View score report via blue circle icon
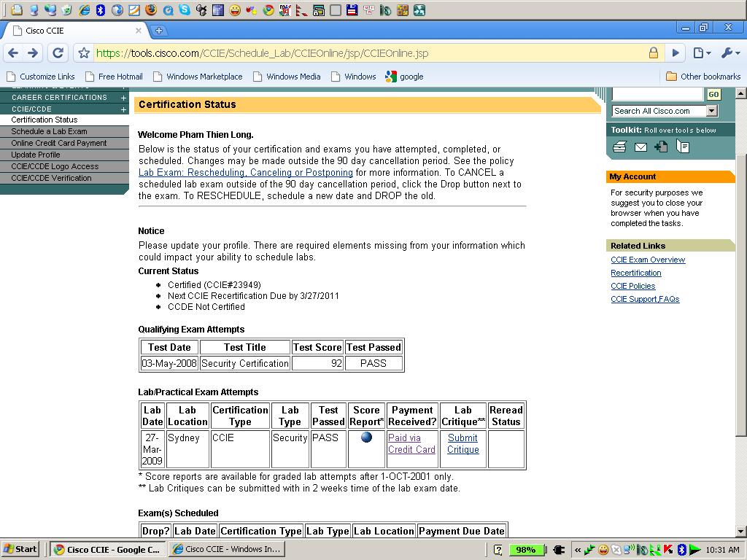This screenshot has width=747, height=560. (366, 437)
